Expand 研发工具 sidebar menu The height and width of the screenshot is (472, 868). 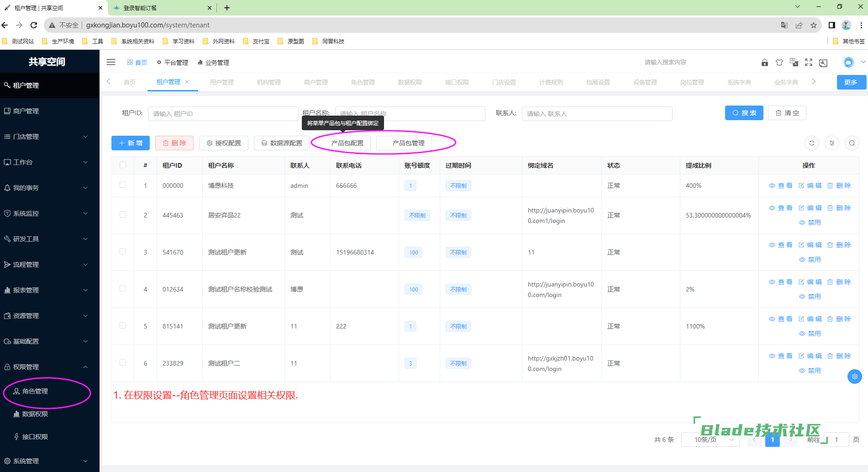(x=50, y=239)
